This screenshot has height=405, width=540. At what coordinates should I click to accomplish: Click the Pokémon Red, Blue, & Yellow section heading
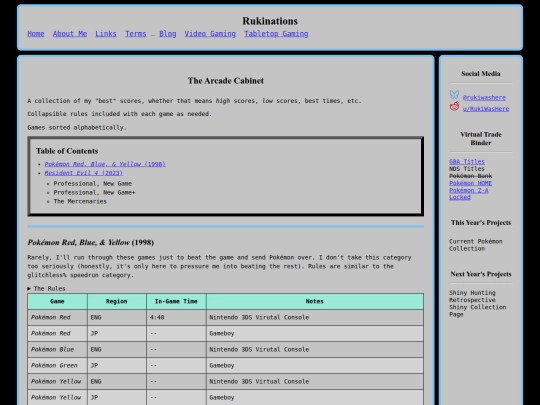tap(91, 243)
